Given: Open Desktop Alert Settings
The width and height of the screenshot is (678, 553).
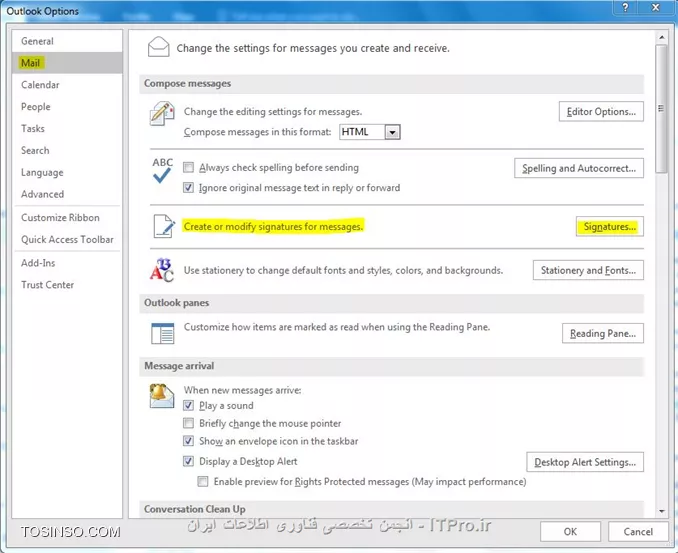Looking at the screenshot, I should pos(585,462).
